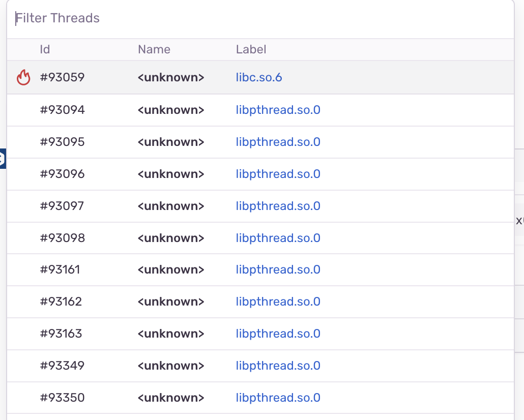
Task: Click the flame icon beside thread #93059
Action: click(x=23, y=77)
